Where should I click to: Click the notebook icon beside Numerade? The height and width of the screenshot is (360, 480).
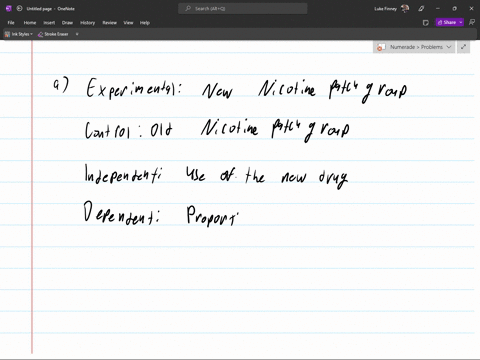coord(381,47)
